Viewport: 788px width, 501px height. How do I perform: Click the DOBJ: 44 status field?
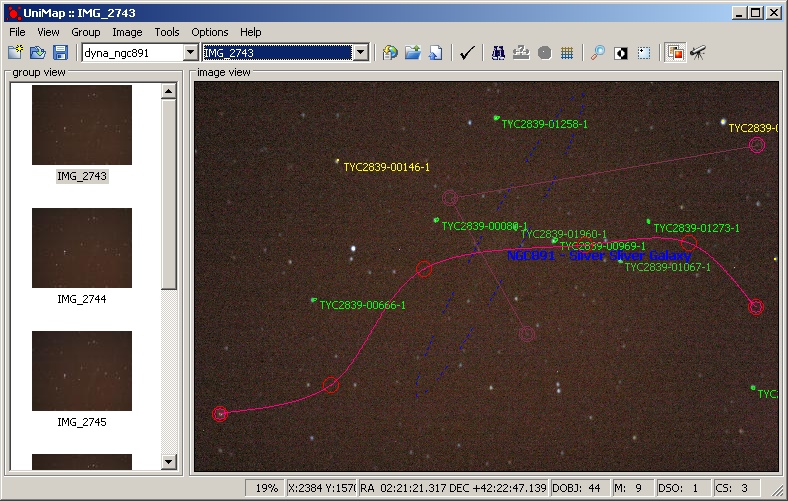pyautogui.click(x=579, y=488)
